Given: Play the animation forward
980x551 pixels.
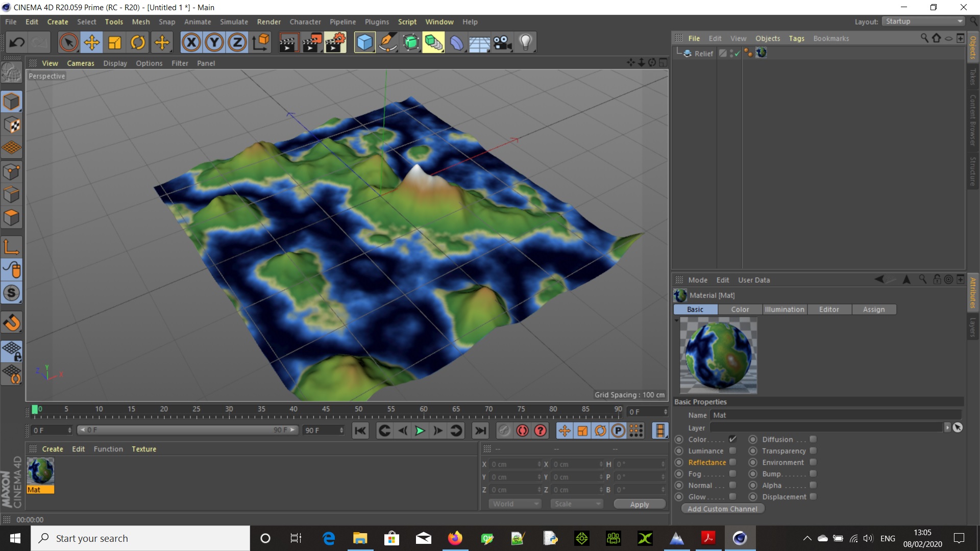Looking at the screenshot, I should tap(420, 431).
